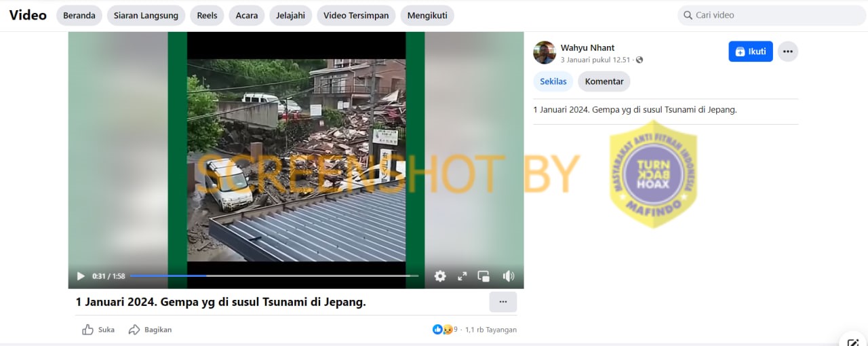
Task: Click the public audience globe icon
Action: pos(639,60)
